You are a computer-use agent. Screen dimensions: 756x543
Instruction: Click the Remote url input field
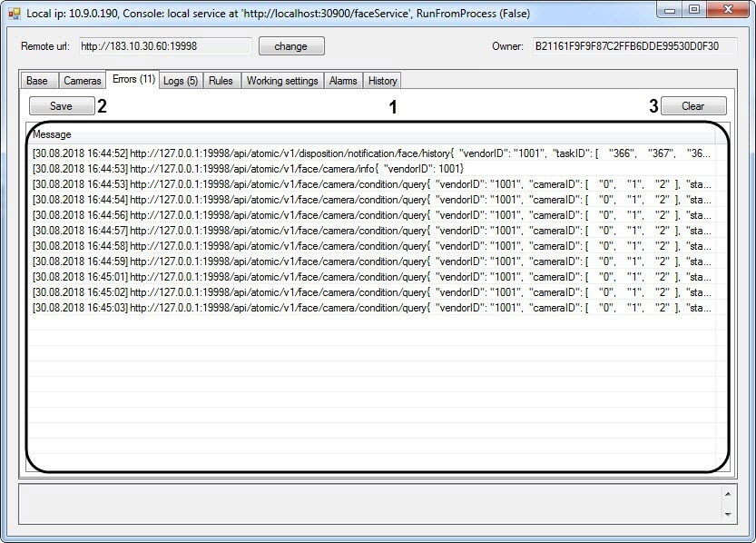(x=165, y=46)
